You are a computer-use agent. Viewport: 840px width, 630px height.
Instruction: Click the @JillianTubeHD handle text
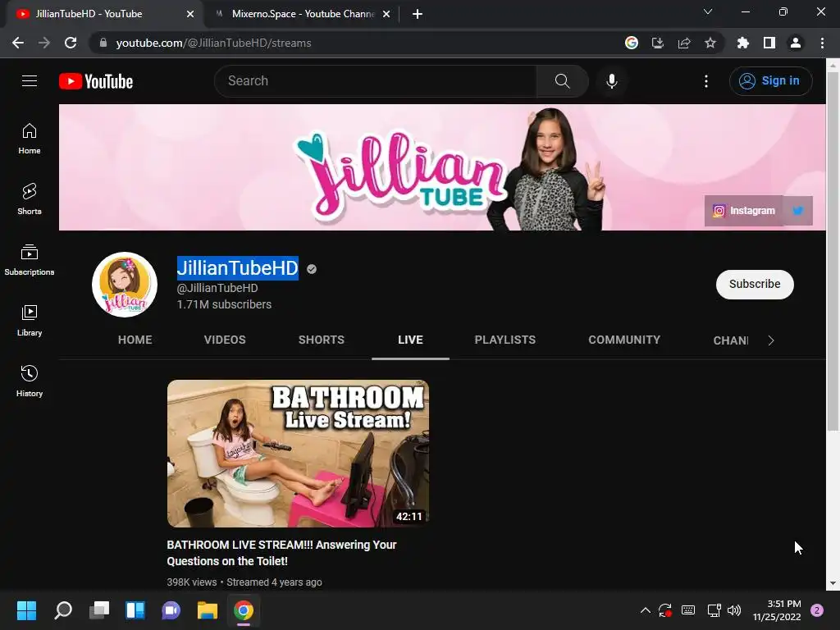click(x=217, y=288)
